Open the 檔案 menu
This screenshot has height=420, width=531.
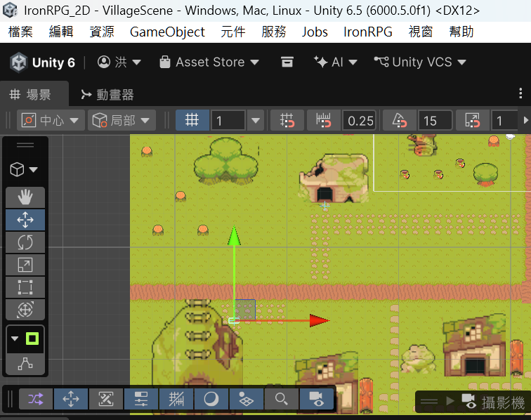tap(20, 32)
